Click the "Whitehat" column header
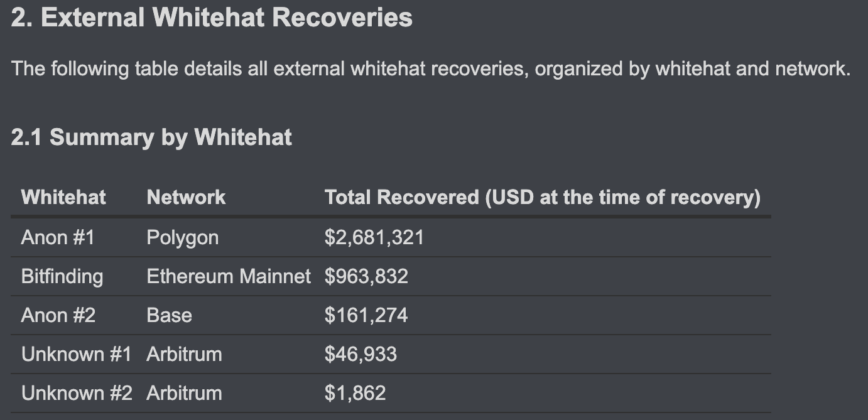 (63, 197)
